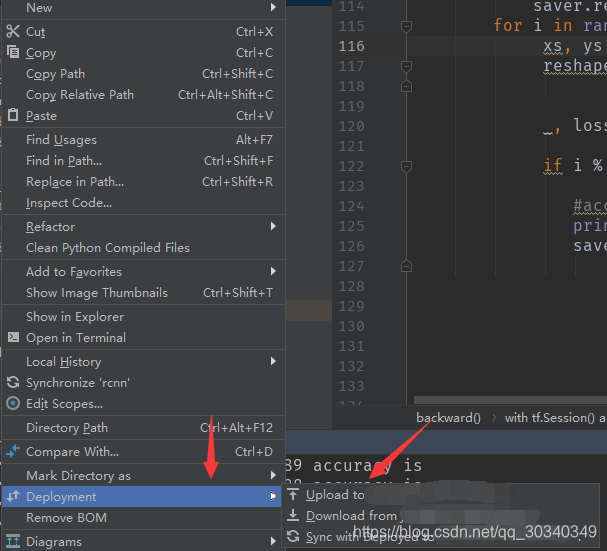Click the Diagrams icon
Image resolution: width=607 pixels, height=551 pixels.
[13, 541]
